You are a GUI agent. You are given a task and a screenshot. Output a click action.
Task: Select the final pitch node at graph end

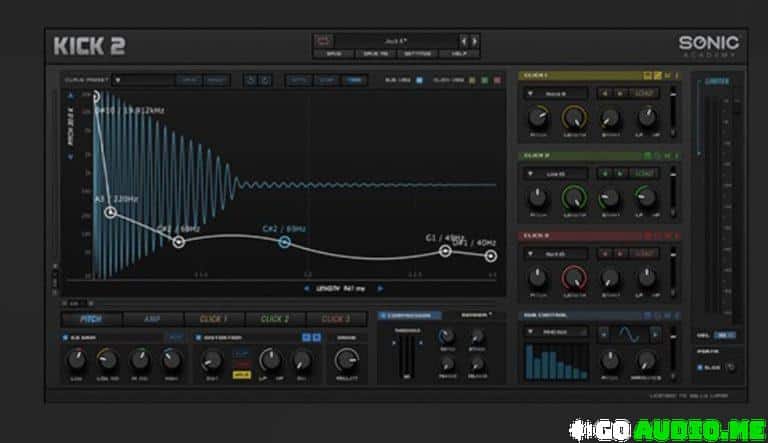[x=491, y=256]
